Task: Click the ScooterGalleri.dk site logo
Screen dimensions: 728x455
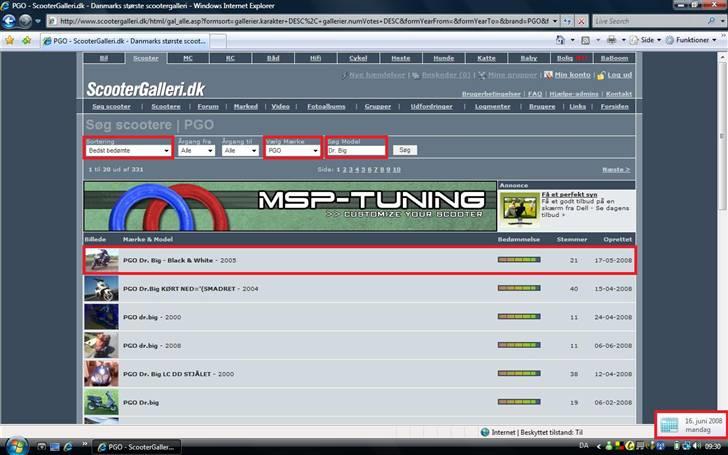Action: pyautogui.click(x=145, y=89)
